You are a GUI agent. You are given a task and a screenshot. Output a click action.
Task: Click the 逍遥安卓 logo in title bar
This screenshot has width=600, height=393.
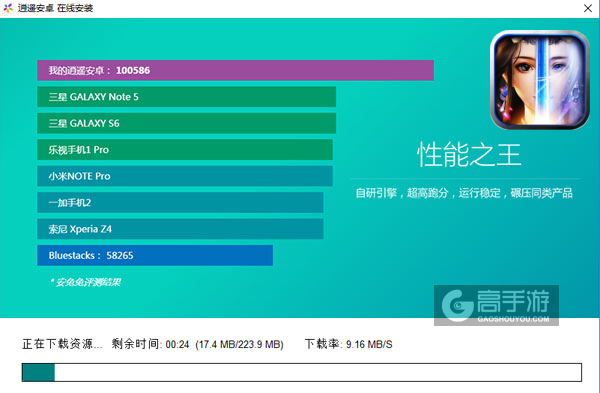(8, 8)
